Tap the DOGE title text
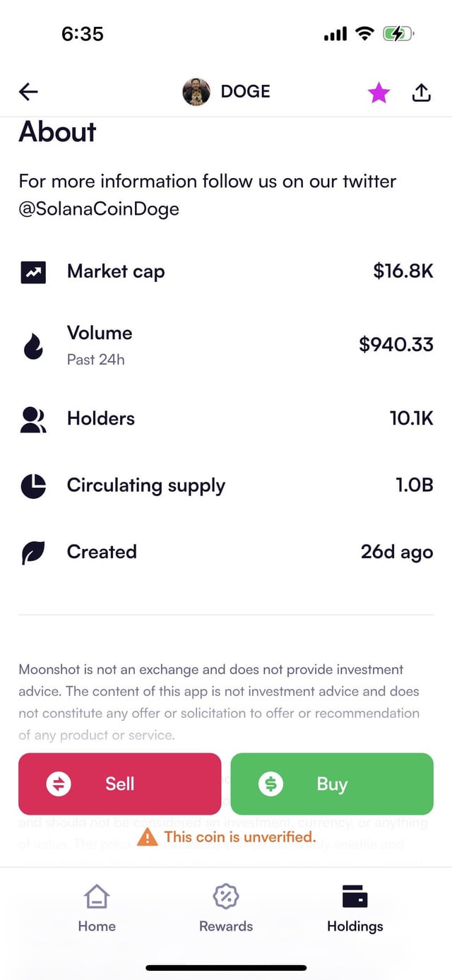The height and width of the screenshot is (980, 452). 245,92
